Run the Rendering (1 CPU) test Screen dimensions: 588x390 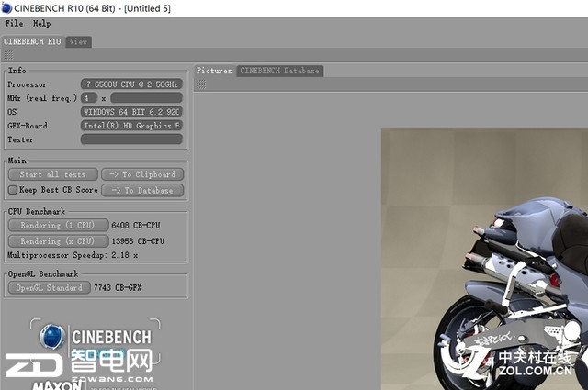click(x=58, y=225)
